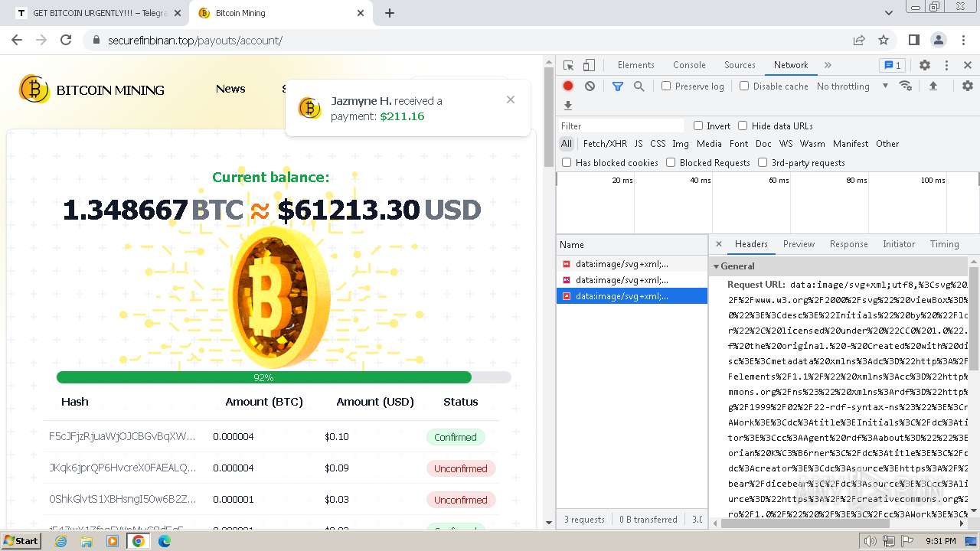Filter requests by JS type
Screen dimensions: 980x551
pyautogui.click(x=639, y=144)
